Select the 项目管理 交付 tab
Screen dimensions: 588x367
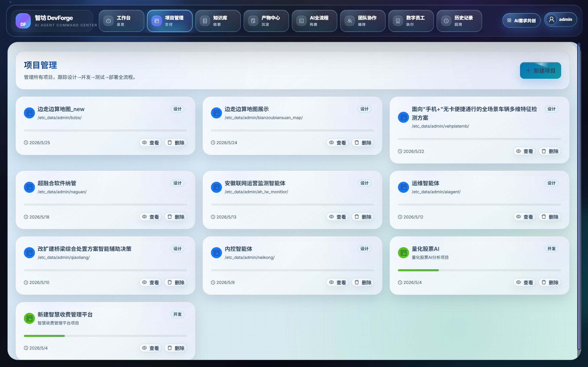pyautogui.click(x=170, y=21)
